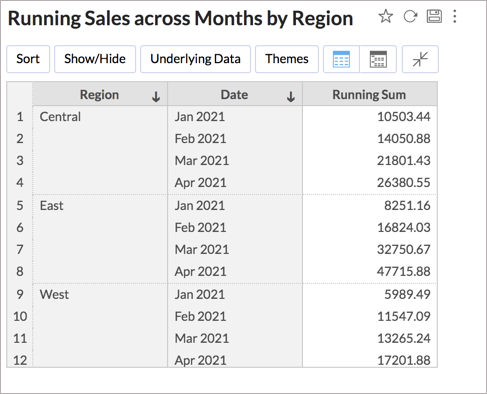Viewport: 487px width, 394px height.
Task: Switch to the summary view layout icon
Action: [x=378, y=59]
